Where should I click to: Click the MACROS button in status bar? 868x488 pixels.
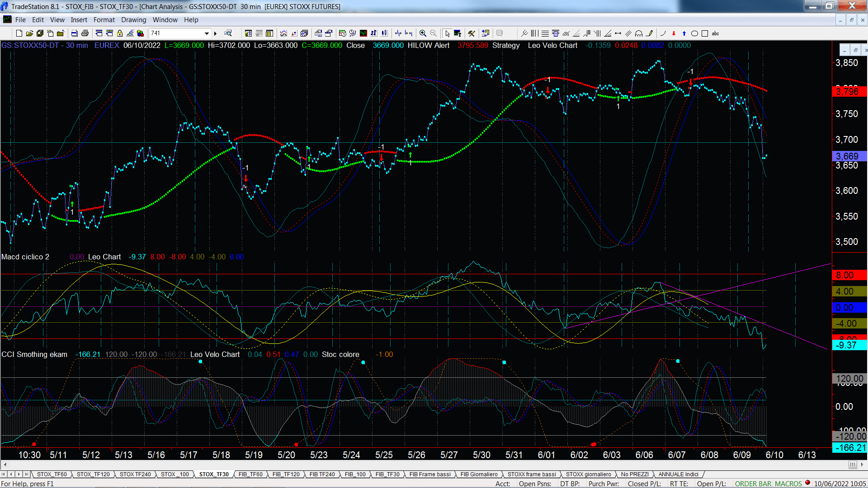pos(788,484)
